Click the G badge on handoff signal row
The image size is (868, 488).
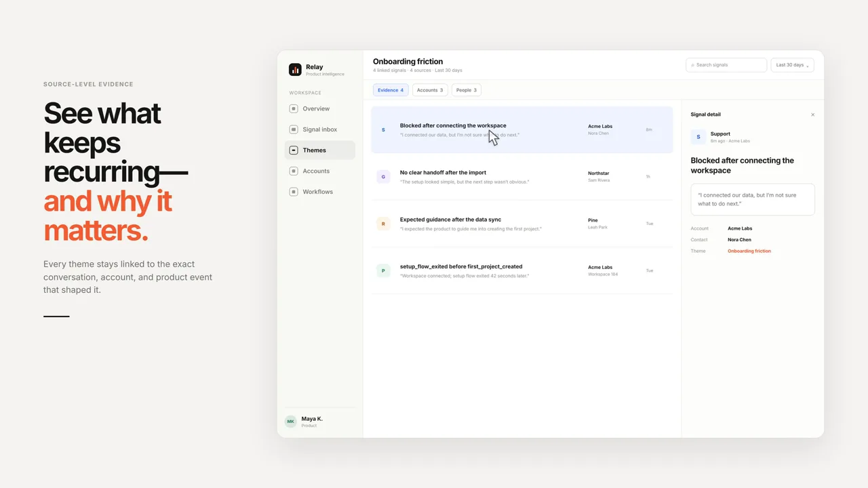click(x=383, y=177)
